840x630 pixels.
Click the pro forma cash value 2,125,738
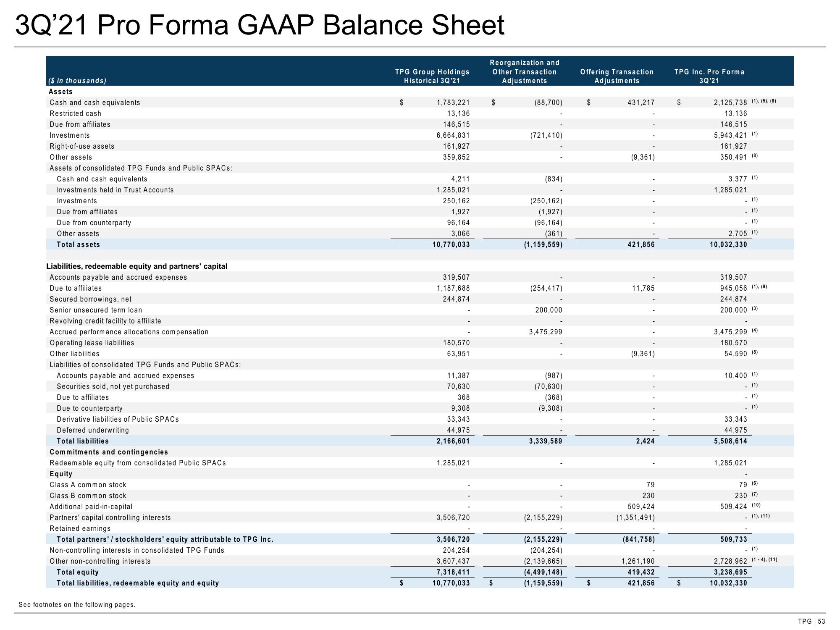tap(730, 102)
